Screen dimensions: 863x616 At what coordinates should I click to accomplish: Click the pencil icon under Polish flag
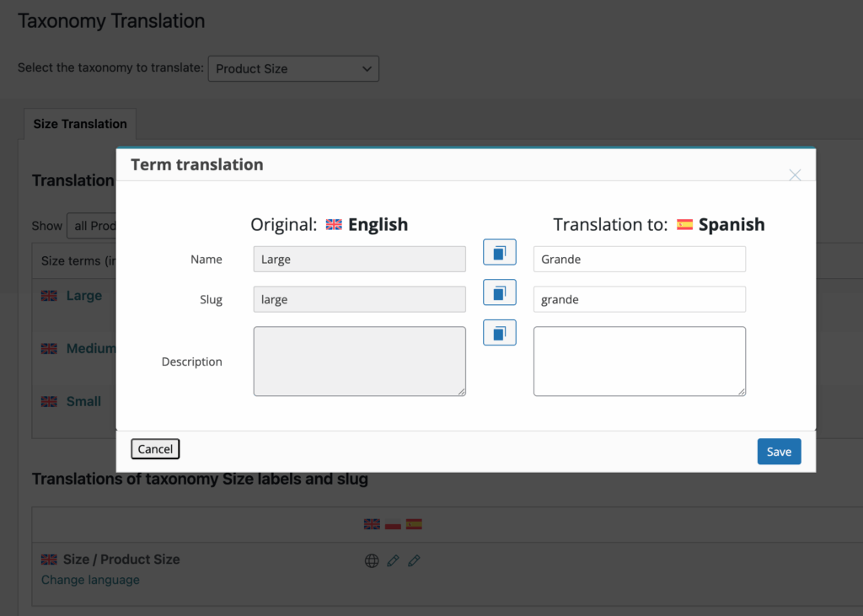click(x=393, y=560)
